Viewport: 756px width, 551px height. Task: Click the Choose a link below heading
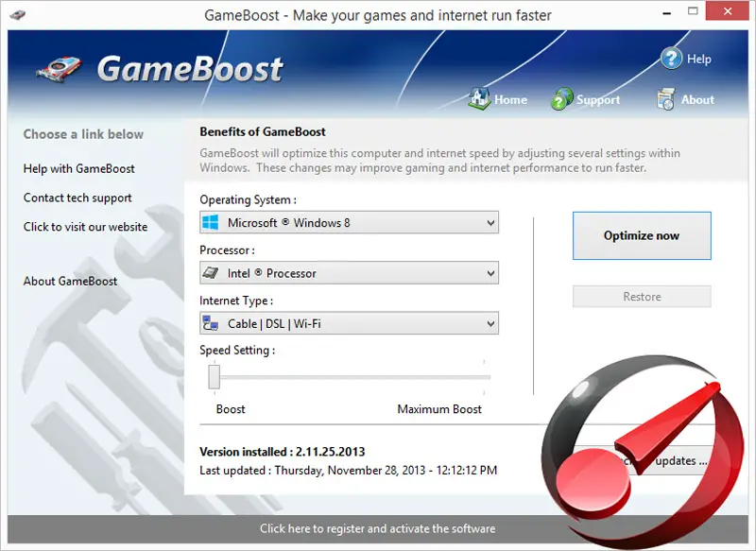(83, 134)
